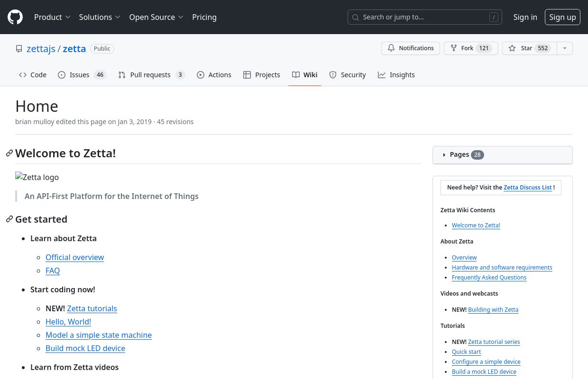Viewport: 588px width, 379px height.
Task: Open the sidebar Overview link
Action: coord(464,258)
